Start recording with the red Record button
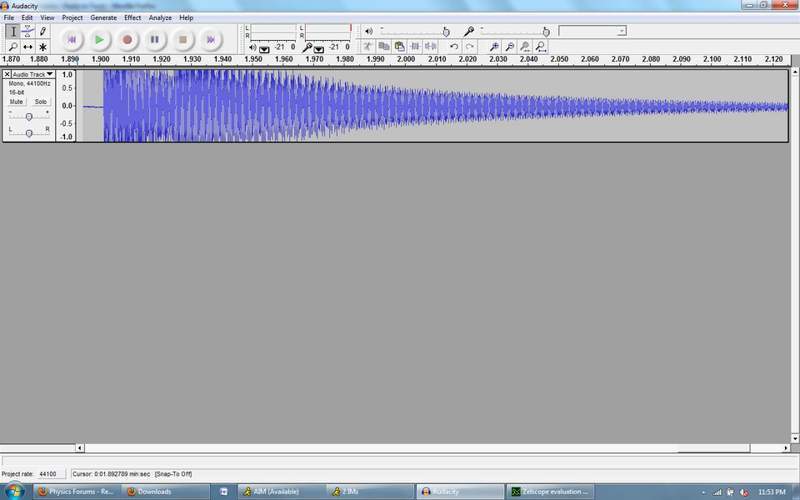Image resolution: width=800 pixels, height=500 pixels. [127, 39]
